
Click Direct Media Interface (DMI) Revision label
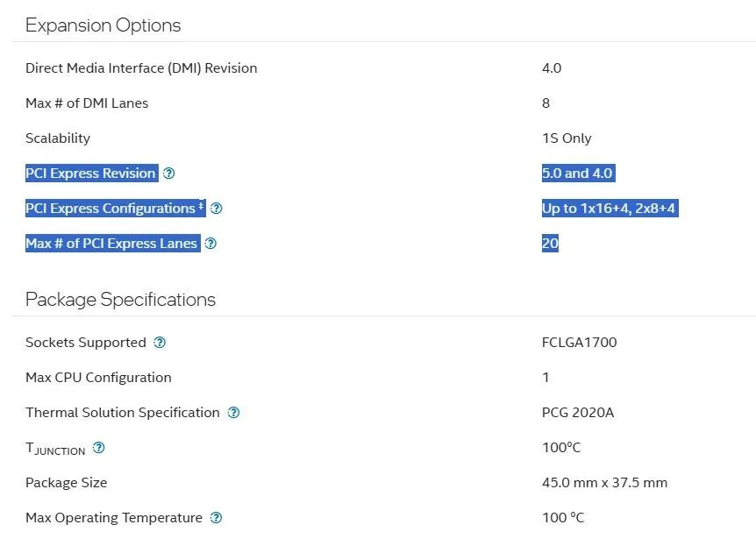coord(141,68)
